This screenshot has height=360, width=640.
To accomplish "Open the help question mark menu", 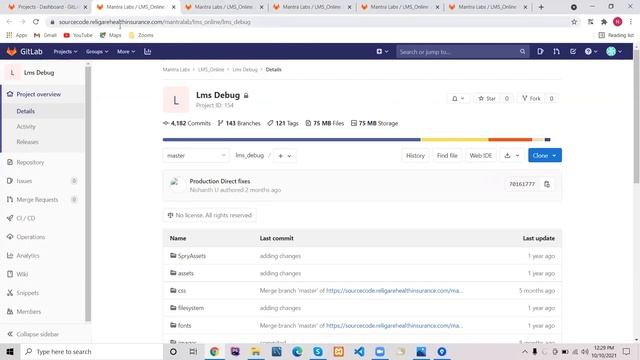I will click(591, 51).
